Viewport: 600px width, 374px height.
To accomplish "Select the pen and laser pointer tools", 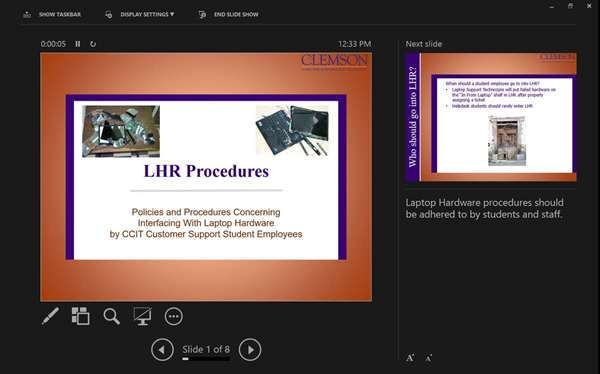I will [x=50, y=316].
